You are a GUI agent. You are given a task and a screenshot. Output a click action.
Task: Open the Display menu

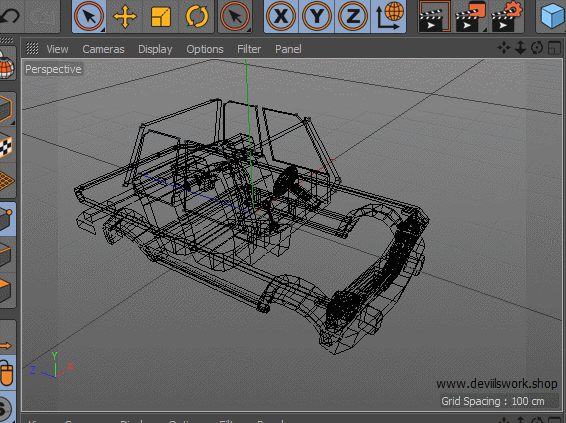click(155, 49)
